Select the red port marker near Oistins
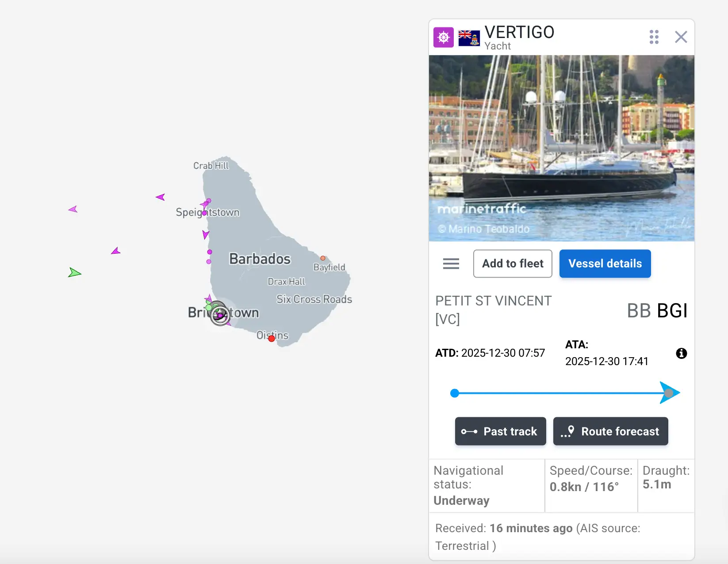Viewport: 728px width, 564px height. pyautogui.click(x=271, y=339)
